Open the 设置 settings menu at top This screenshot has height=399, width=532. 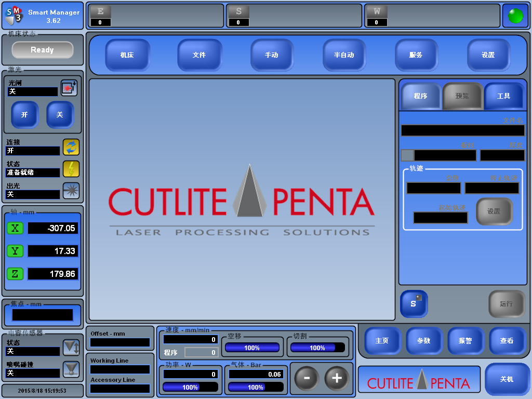coord(488,55)
